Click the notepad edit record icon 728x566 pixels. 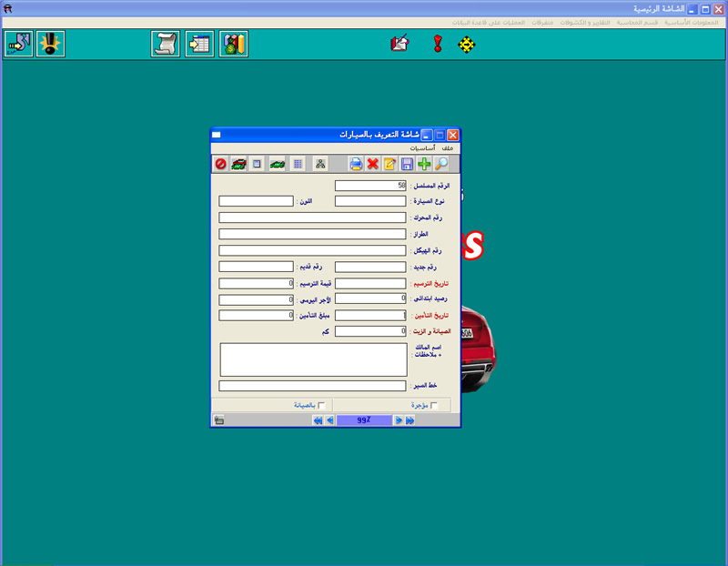(x=389, y=164)
